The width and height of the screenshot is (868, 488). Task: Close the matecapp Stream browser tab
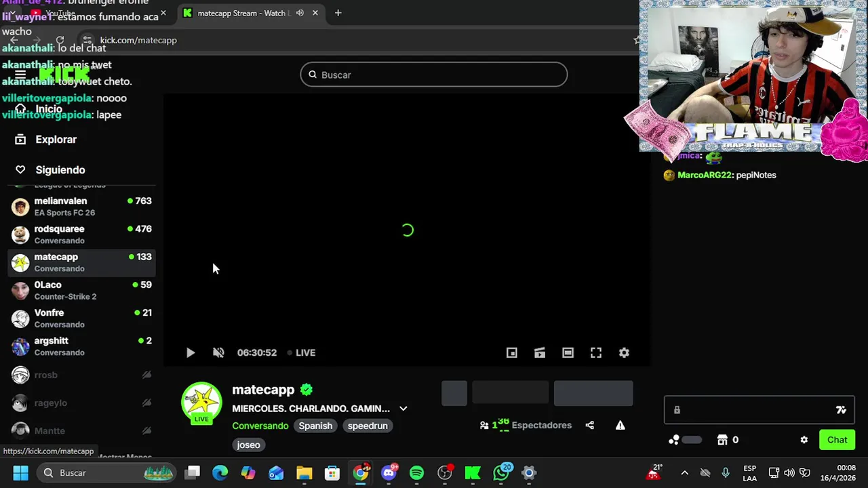coord(315,13)
